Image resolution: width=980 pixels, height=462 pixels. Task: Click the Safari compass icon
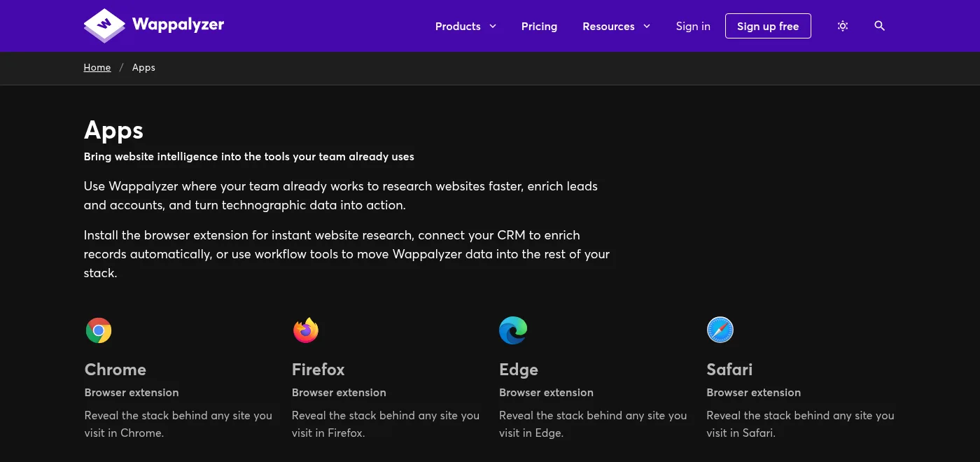coord(720,330)
